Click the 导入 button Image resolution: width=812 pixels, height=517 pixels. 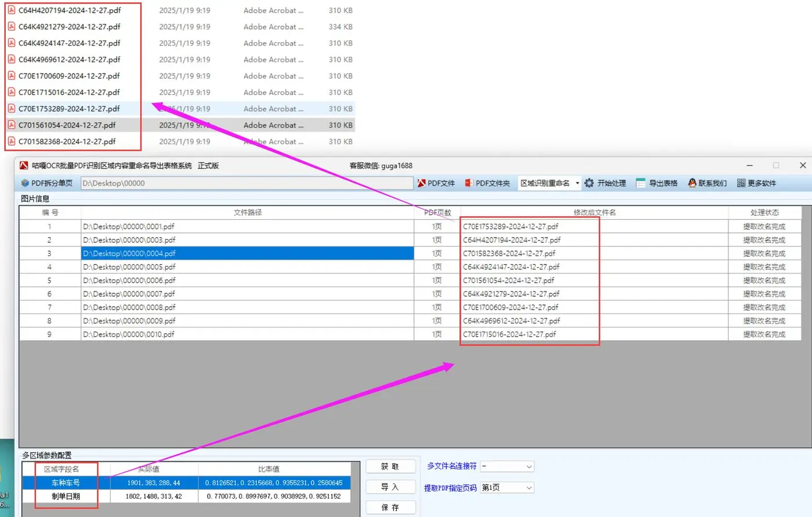tap(390, 487)
